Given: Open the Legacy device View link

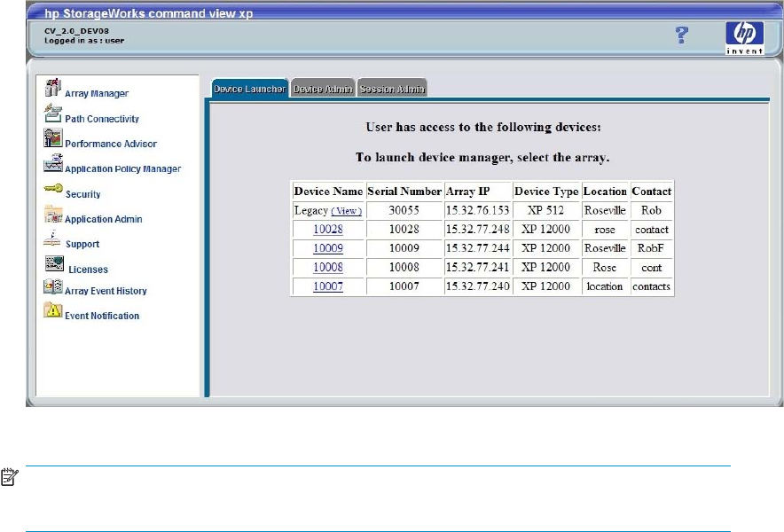Looking at the screenshot, I should coord(347,211).
